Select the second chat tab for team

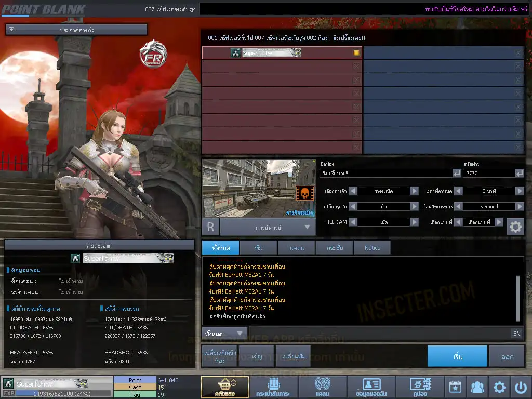[258, 248]
